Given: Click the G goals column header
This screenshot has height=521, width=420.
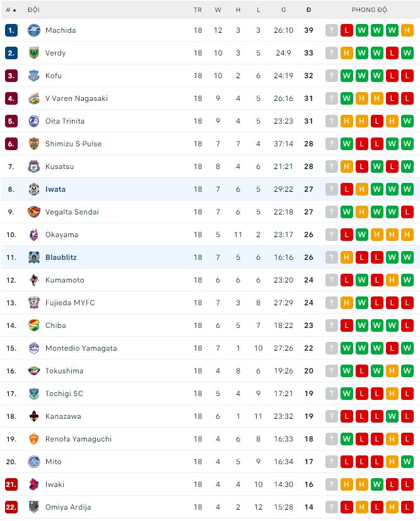Looking at the screenshot, I should pyautogui.click(x=284, y=10).
